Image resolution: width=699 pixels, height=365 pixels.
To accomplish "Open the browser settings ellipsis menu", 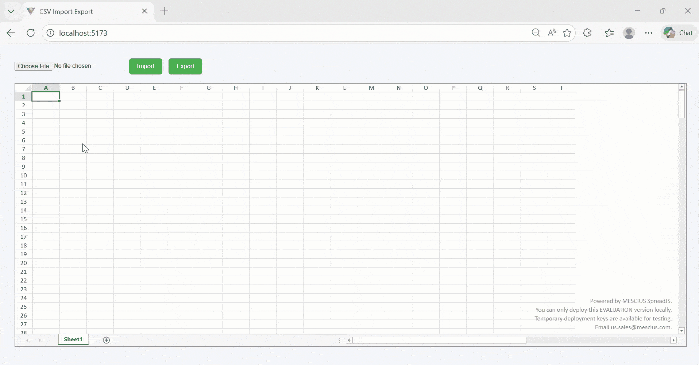I will tap(648, 33).
